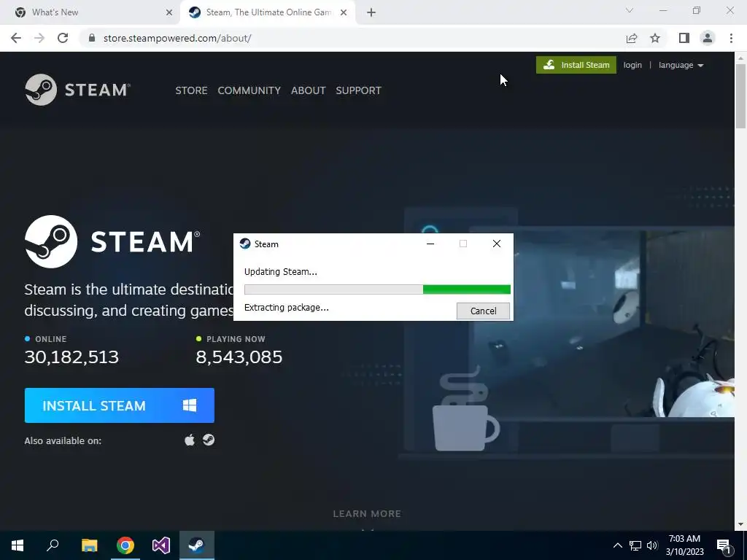Image resolution: width=747 pixels, height=560 pixels.
Task: Open the ABOUT menu item
Action: coord(309,90)
